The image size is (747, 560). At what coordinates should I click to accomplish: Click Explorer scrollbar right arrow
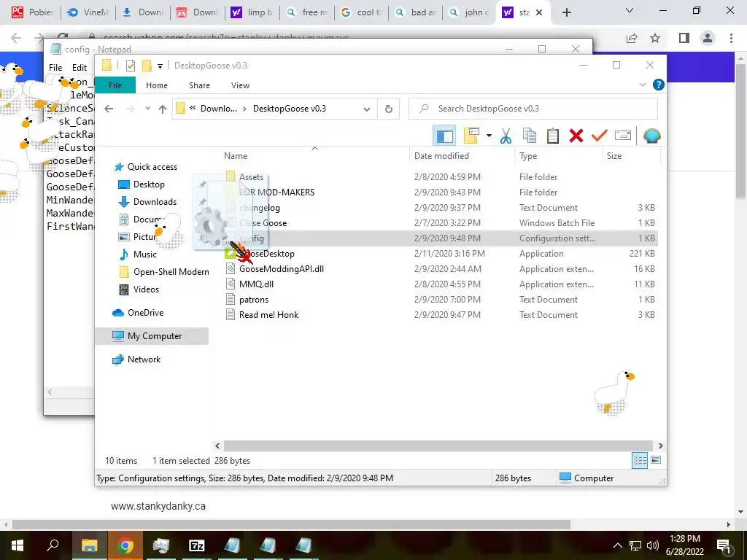[660, 446]
